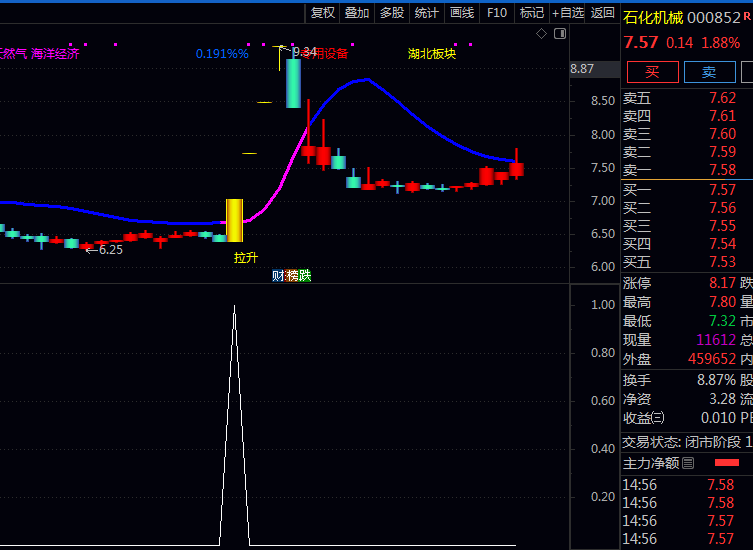The image size is (753, 550).
Task: Click the 财 info tag below chart
Action: tap(278, 275)
